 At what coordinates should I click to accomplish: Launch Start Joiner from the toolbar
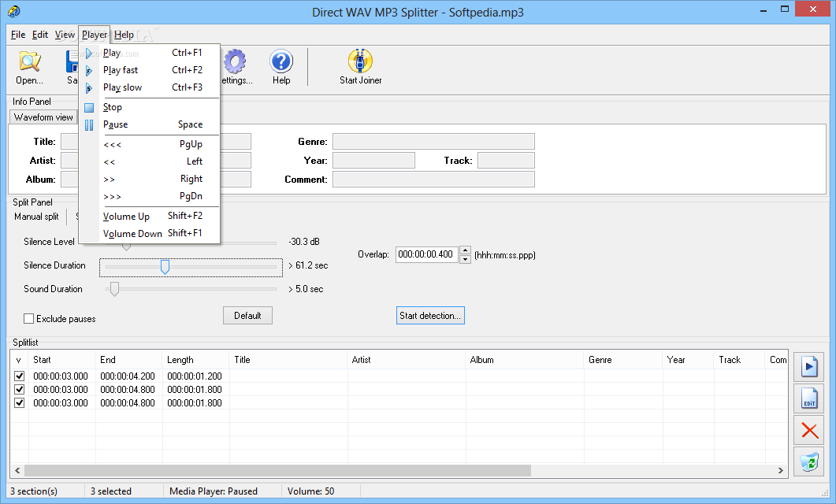click(x=360, y=67)
